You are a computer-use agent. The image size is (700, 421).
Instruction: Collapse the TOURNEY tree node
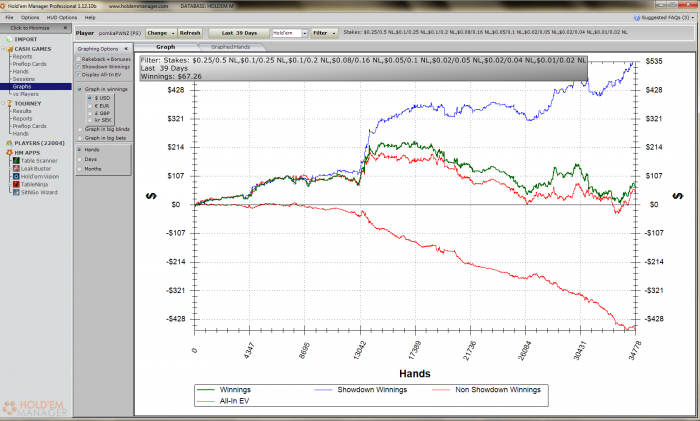[3, 103]
